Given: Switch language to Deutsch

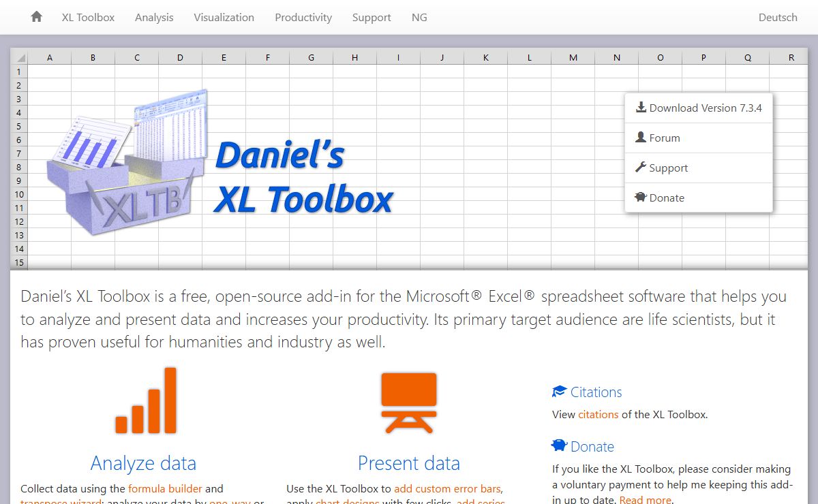Looking at the screenshot, I should click(778, 18).
